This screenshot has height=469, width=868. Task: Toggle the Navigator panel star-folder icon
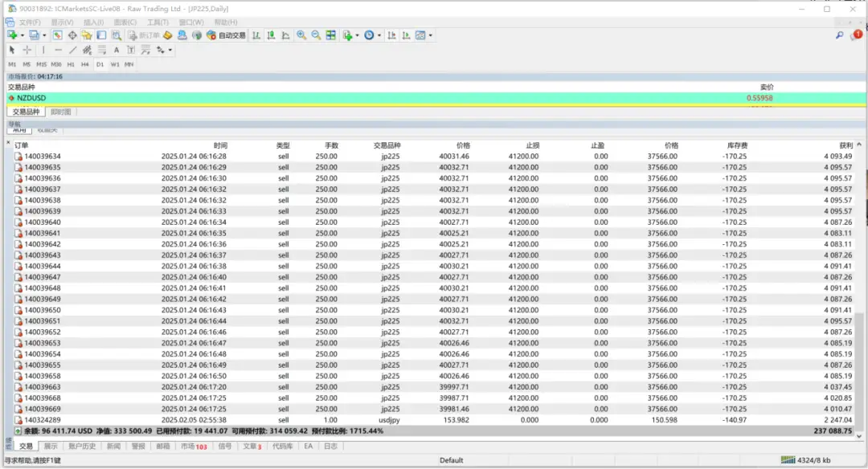point(87,35)
